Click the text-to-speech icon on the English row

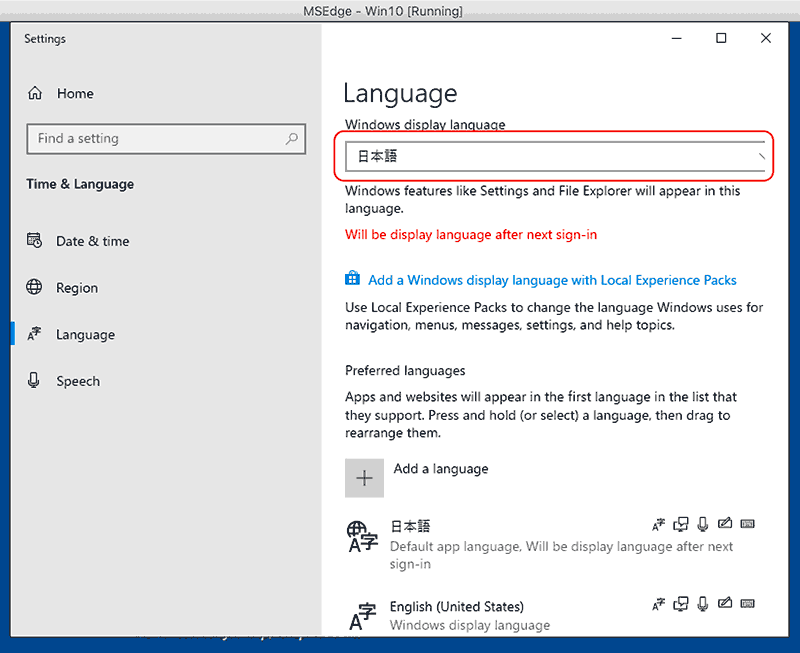[x=681, y=604]
